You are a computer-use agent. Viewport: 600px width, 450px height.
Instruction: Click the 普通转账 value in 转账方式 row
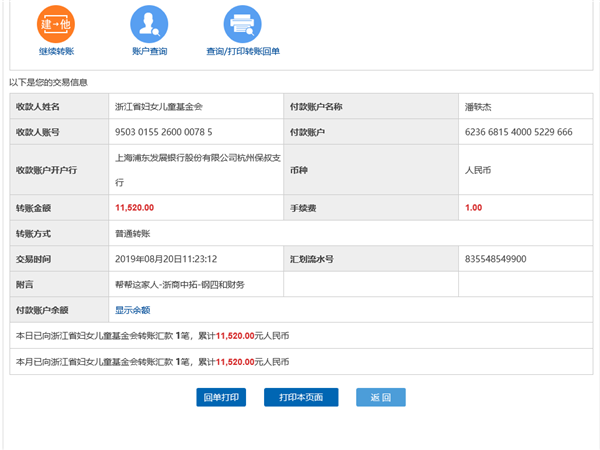tap(135, 233)
